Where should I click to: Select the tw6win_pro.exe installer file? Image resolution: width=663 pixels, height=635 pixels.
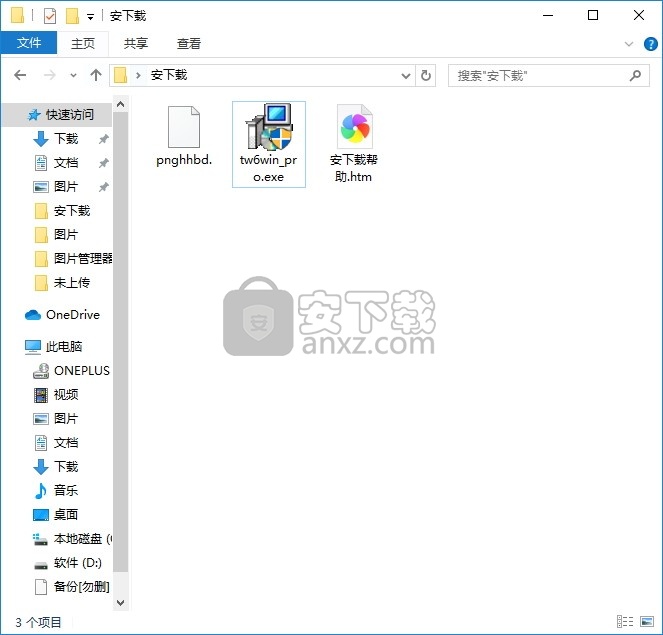(x=268, y=144)
